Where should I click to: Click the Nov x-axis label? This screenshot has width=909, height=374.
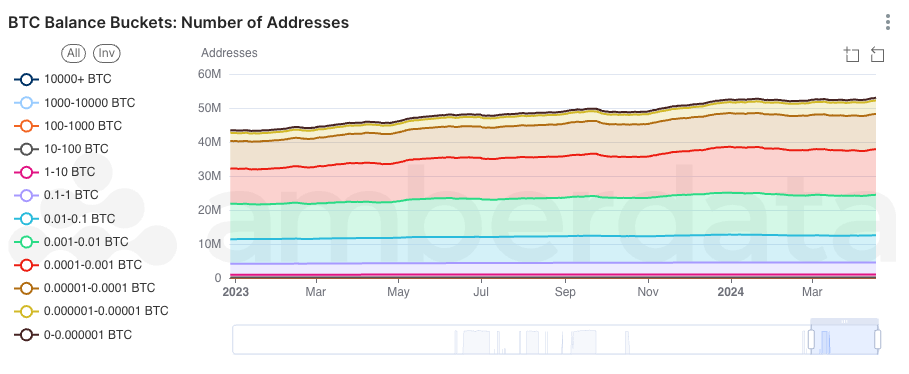pyautogui.click(x=648, y=292)
